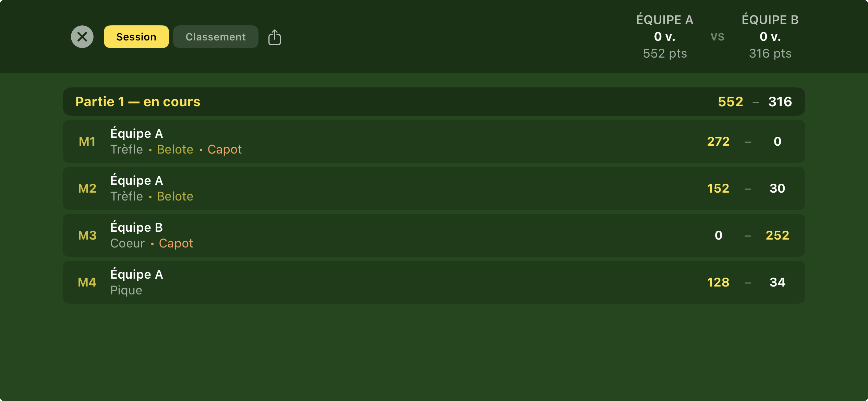Viewport: 868px width, 401px height.
Task: Click the Capot tag in round M1
Action: click(x=225, y=149)
